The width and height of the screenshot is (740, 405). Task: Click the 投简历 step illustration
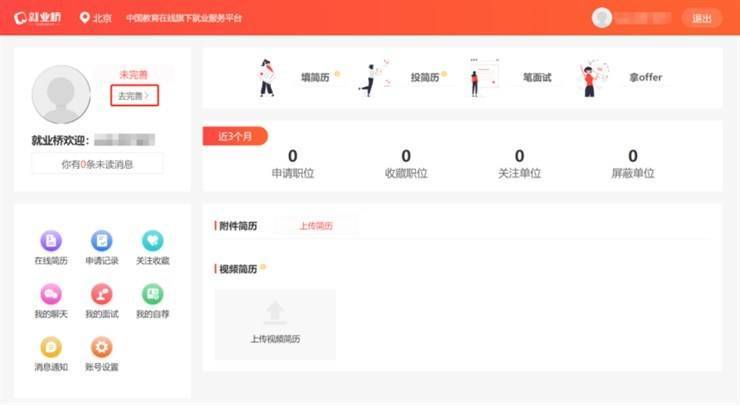[x=375, y=78]
